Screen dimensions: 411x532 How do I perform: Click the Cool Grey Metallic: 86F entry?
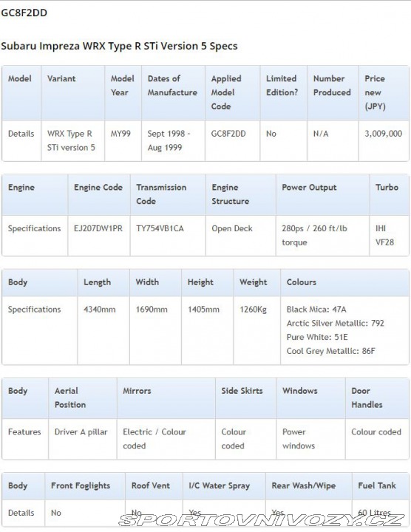[x=330, y=351]
